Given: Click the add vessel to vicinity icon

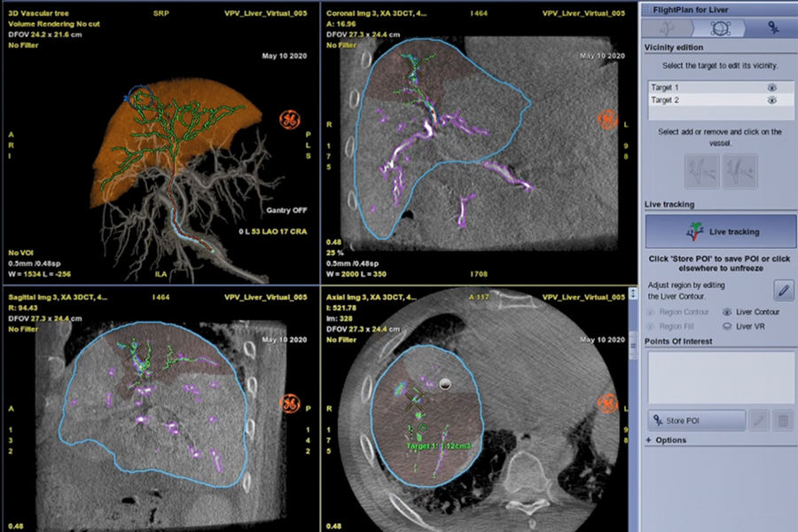Looking at the screenshot, I should (x=739, y=171).
